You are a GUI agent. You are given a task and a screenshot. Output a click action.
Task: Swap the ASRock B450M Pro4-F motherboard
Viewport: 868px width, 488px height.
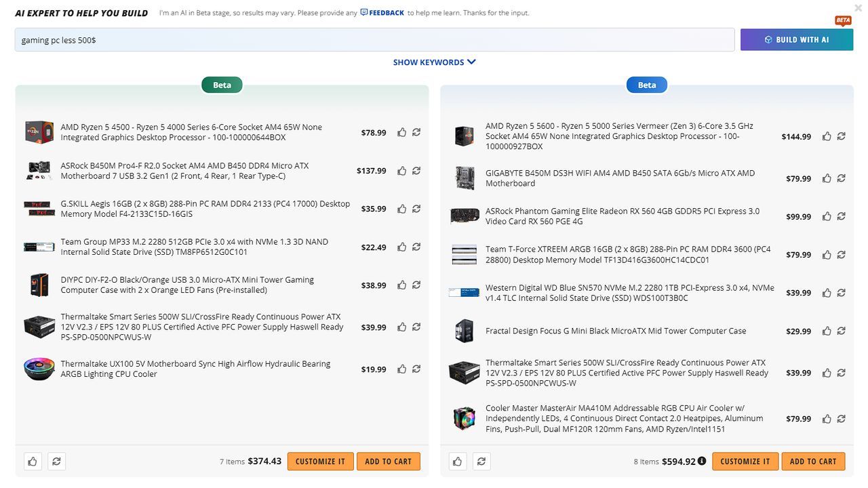click(x=416, y=171)
